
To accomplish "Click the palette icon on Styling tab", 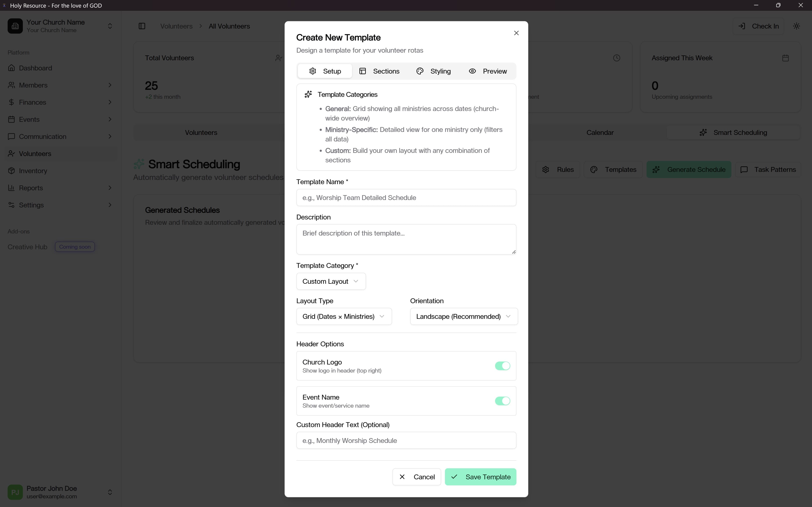I will tap(420, 71).
